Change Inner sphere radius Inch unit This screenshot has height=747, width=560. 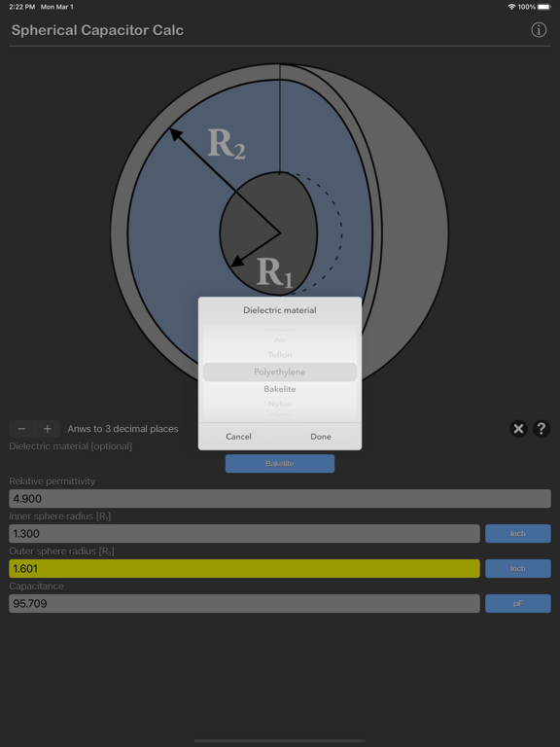tap(517, 534)
